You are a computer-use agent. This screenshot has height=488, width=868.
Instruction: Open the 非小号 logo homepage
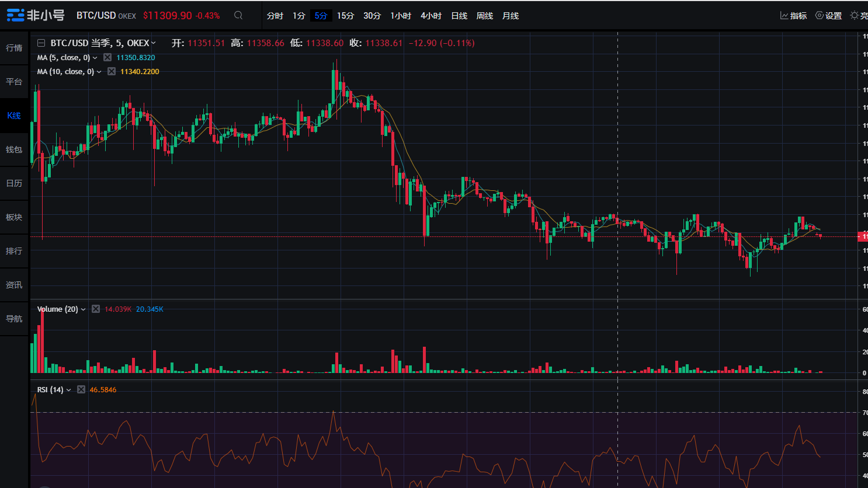pyautogui.click(x=35, y=15)
